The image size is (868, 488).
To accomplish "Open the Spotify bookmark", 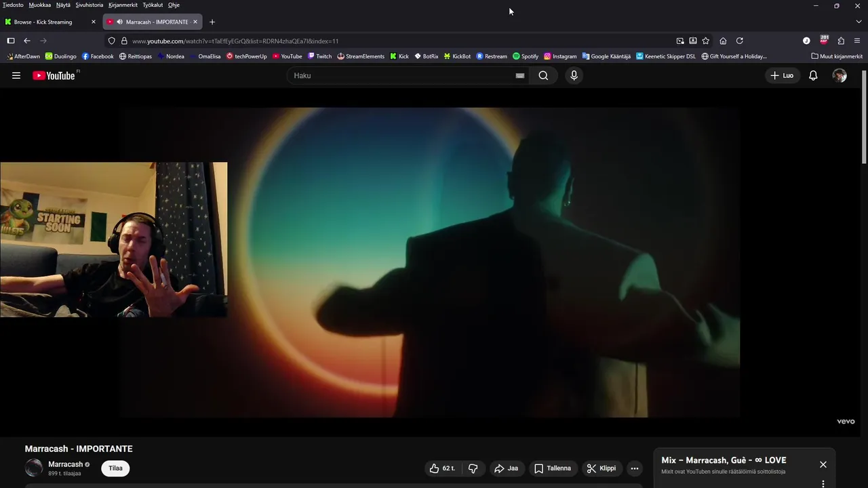I will [526, 56].
